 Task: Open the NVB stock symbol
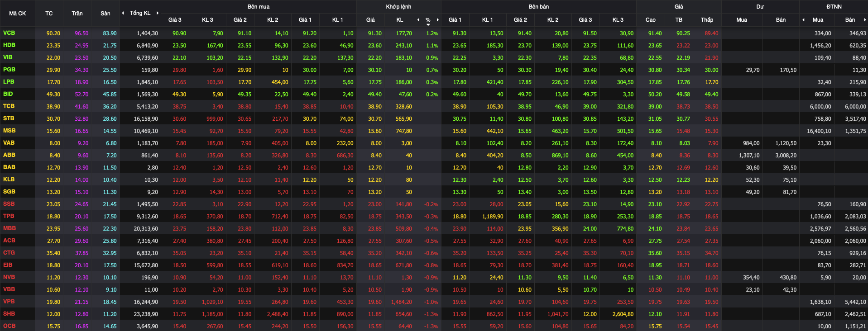9,277
